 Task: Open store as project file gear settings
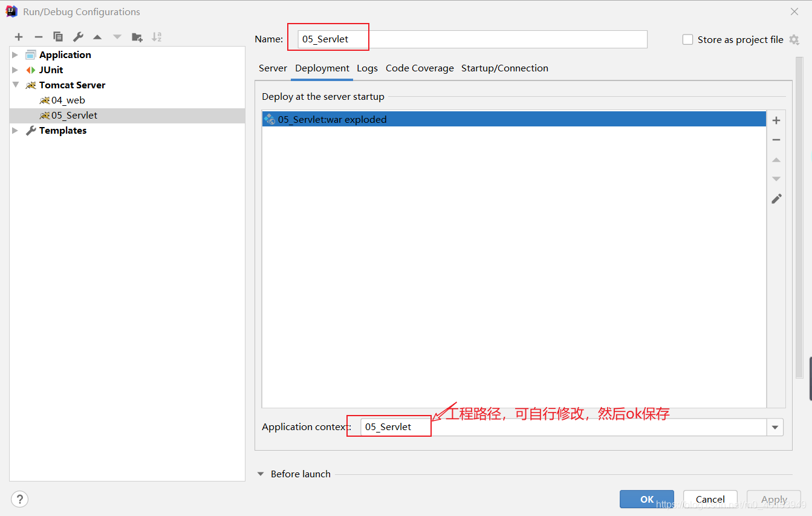pos(794,40)
